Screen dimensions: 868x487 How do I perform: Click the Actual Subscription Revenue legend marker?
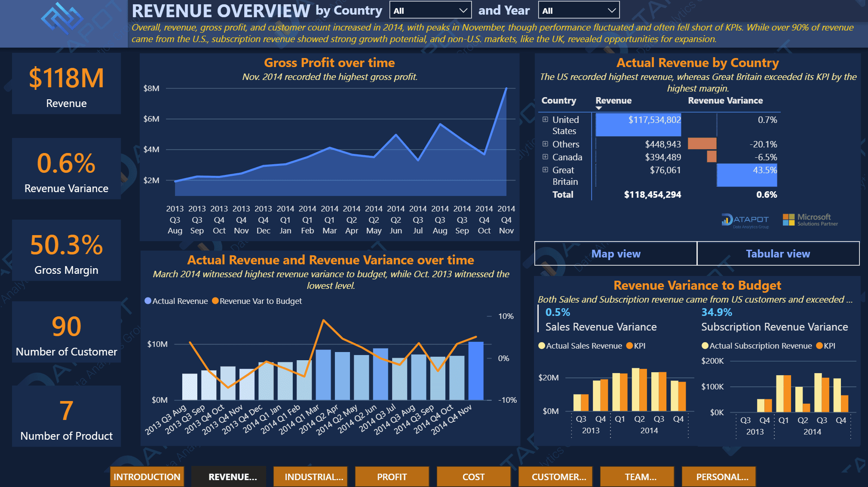(705, 346)
